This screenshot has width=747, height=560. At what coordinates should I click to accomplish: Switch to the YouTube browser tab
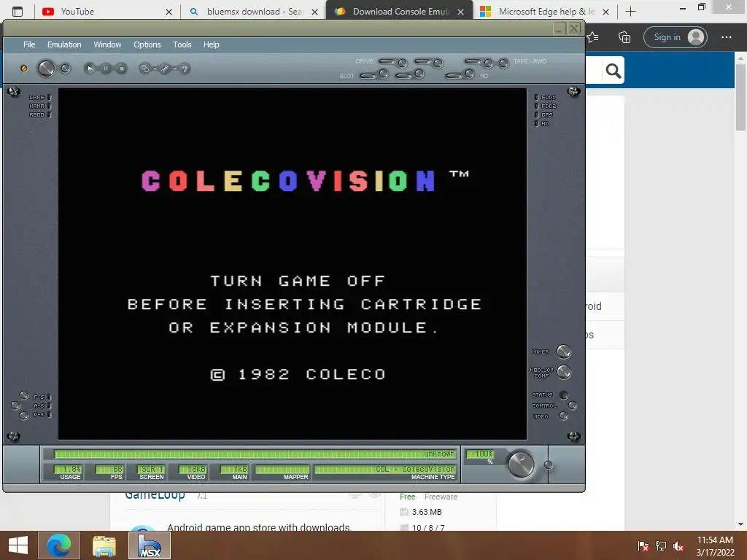click(x=107, y=12)
